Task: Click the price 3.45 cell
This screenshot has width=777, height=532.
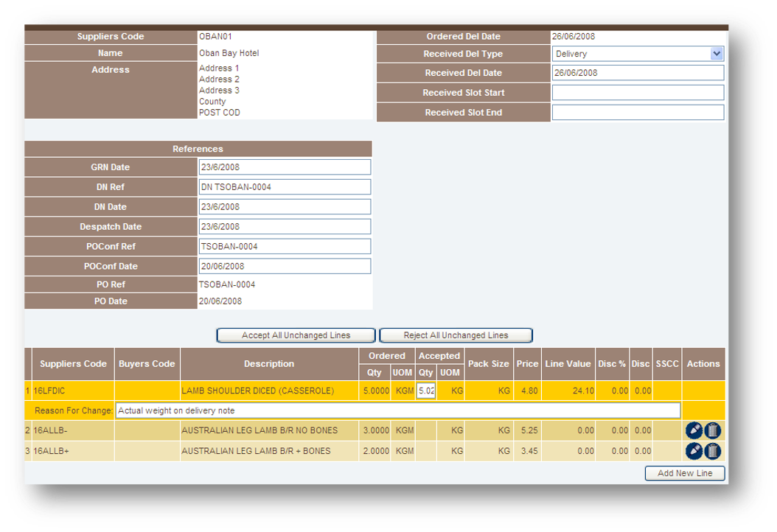Action: [x=527, y=451]
